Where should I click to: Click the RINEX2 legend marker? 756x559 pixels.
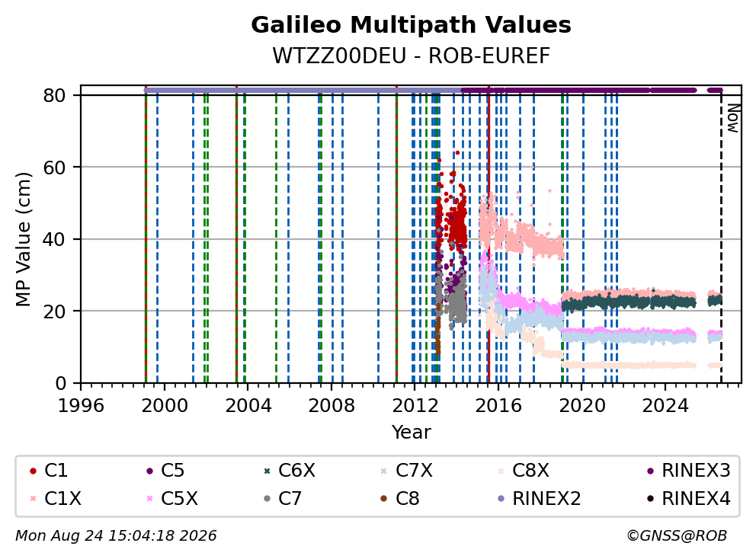coord(501,499)
